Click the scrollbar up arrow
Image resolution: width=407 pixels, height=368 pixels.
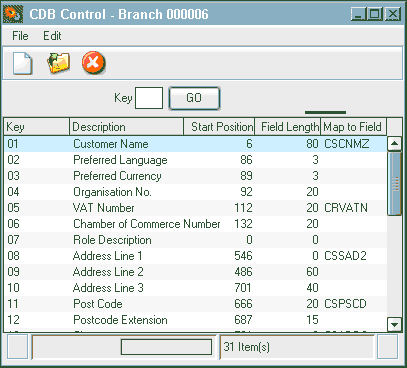[394, 144]
